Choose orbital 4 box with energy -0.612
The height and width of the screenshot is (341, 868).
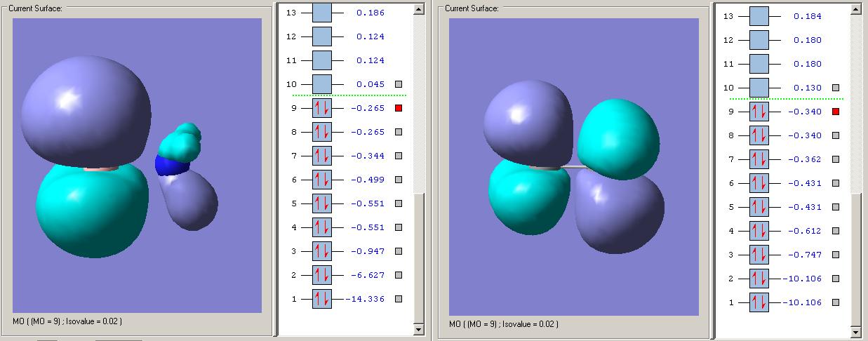759,231
